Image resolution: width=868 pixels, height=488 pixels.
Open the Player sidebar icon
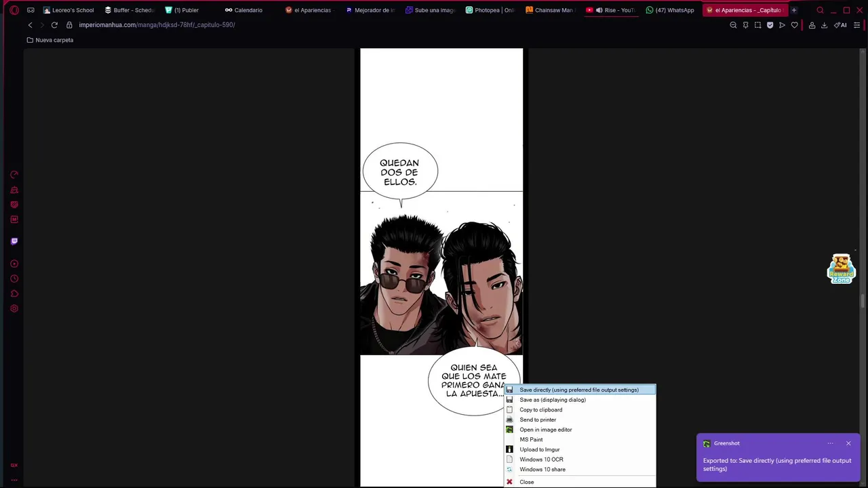click(x=14, y=264)
